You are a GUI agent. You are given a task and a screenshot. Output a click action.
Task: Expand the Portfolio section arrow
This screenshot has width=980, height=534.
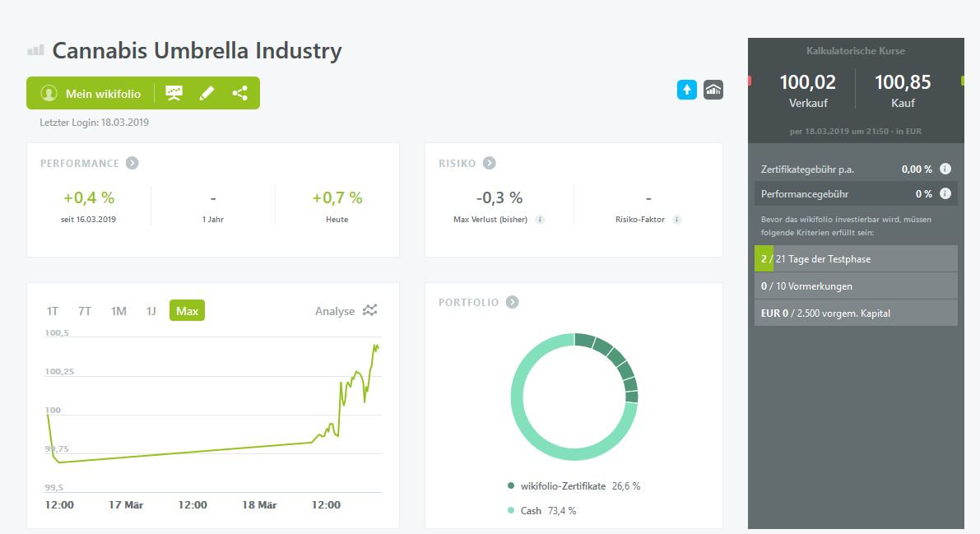click(513, 302)
